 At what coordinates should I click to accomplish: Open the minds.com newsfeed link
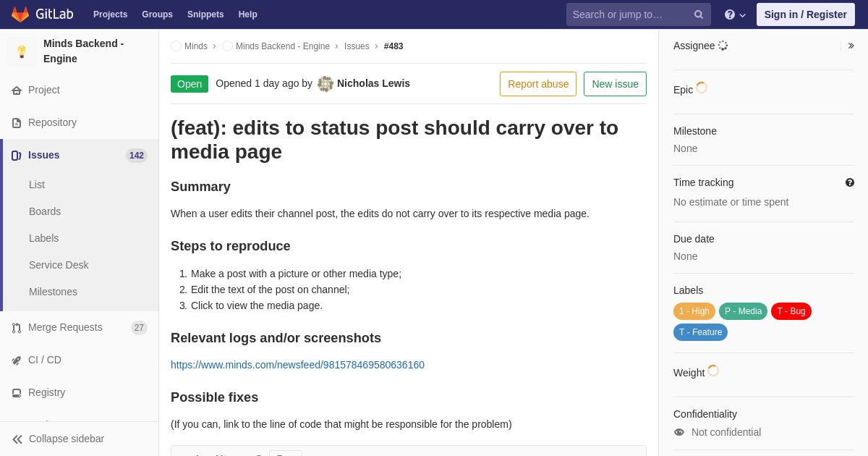click(297, 365)
